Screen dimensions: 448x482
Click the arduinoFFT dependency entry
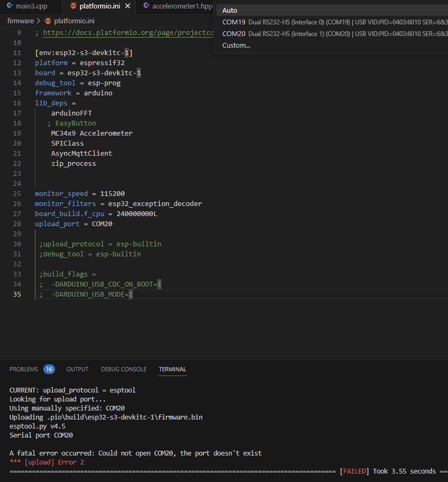tap(71, 113)
